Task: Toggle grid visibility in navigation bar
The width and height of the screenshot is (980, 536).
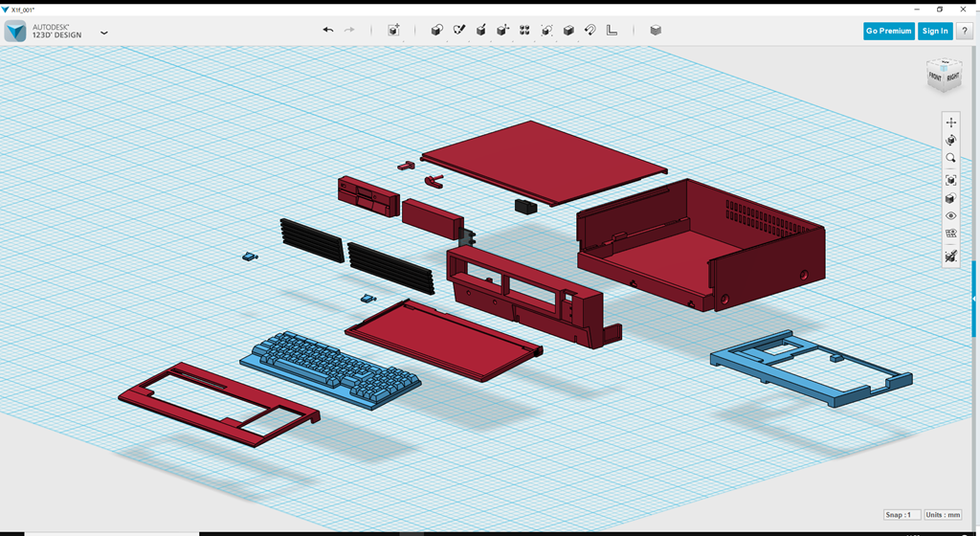Action: 950,234
